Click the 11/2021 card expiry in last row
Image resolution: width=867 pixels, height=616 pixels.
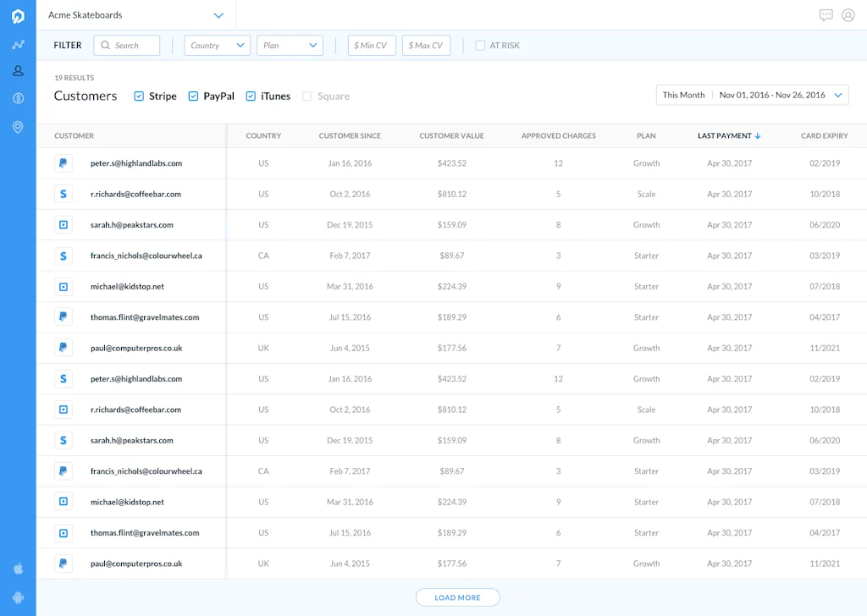click(825, 564)
